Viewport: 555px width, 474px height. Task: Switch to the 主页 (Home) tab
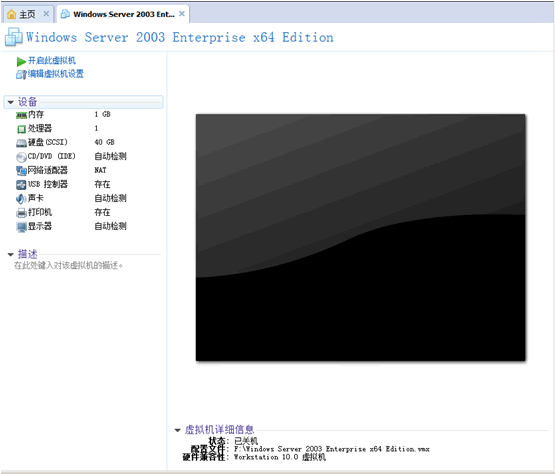(x=28, y=14)
